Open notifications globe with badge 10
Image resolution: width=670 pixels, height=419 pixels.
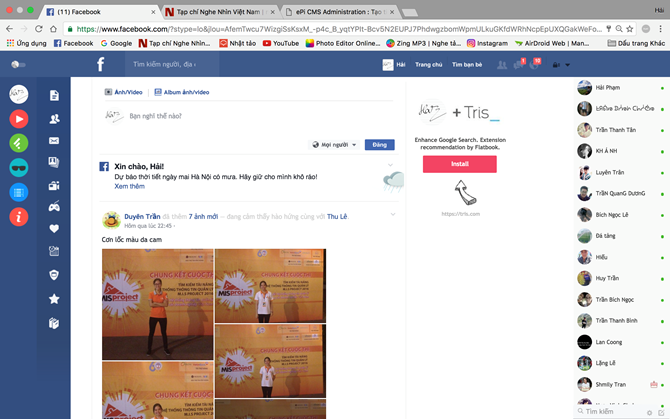(535, 64)
